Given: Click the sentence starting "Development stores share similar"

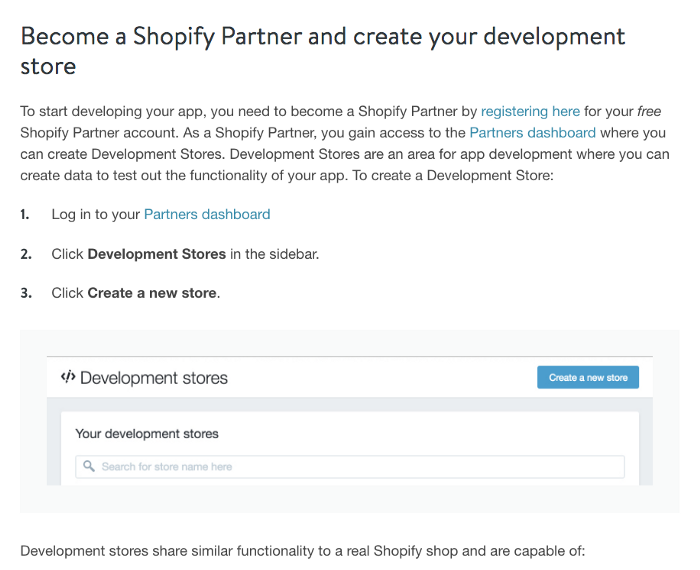Looking at the screenshot, I should click(302, 550).
